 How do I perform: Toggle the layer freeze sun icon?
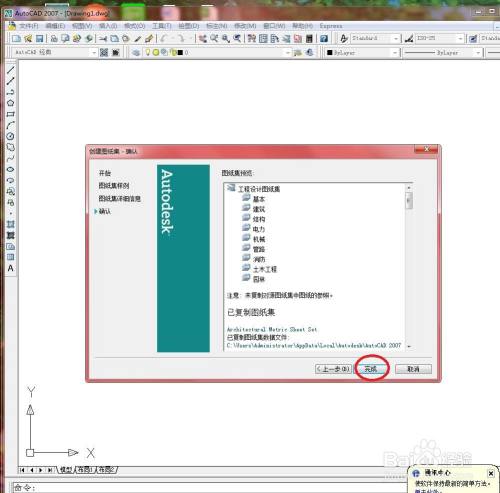(x=156, y=52)
